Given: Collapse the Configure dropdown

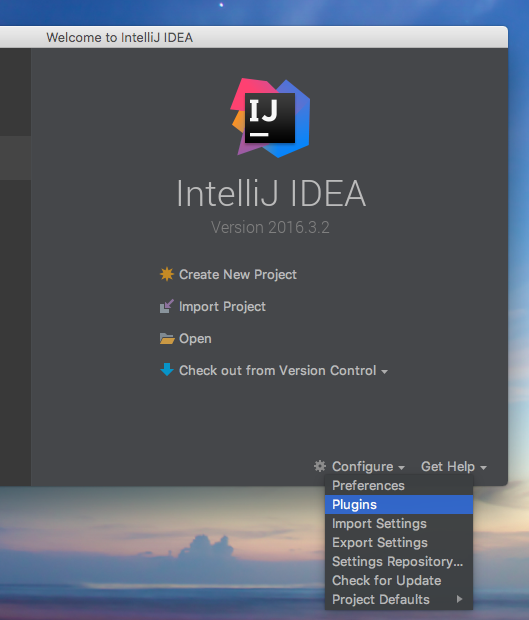Looking at the screenshot, I should 368,467.
